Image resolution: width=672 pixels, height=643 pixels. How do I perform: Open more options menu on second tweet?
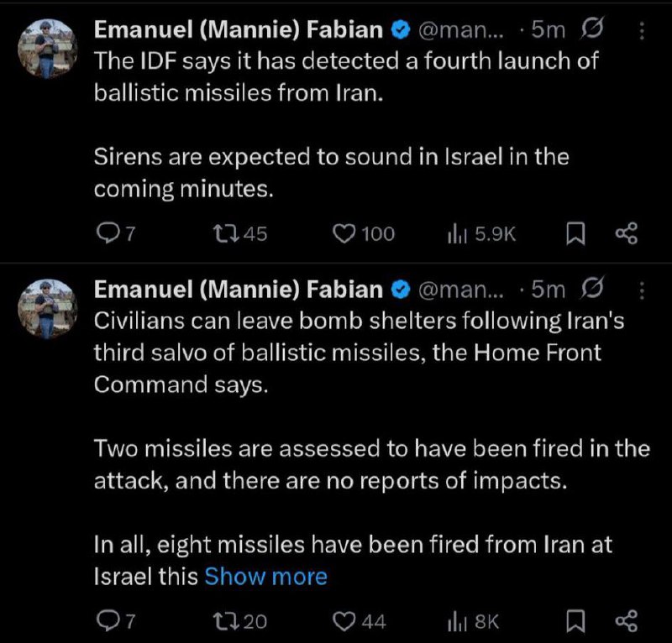pyautogui.click(x=642, y=290)
